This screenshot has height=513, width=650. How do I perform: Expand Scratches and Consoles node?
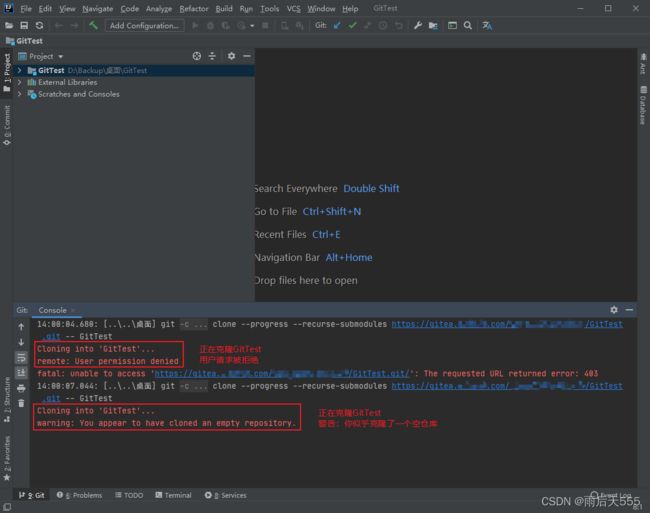19,94
